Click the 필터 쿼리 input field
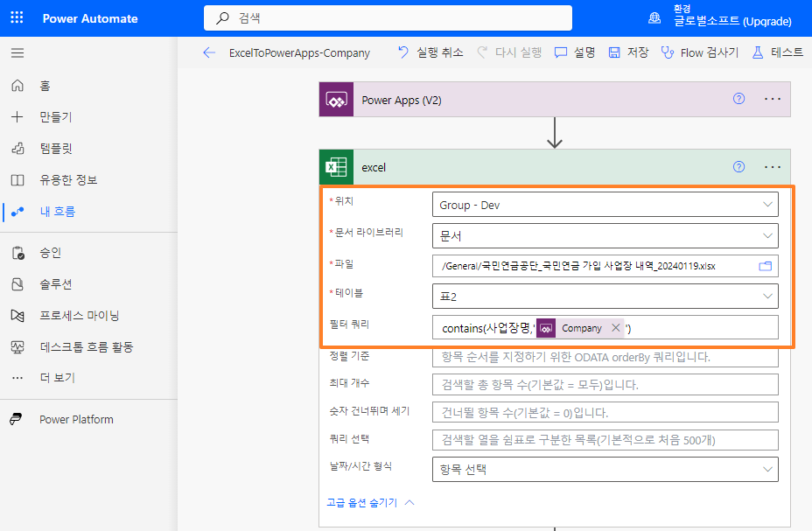Viewport: 812px width, 531px height. click(x=605, y=327)
